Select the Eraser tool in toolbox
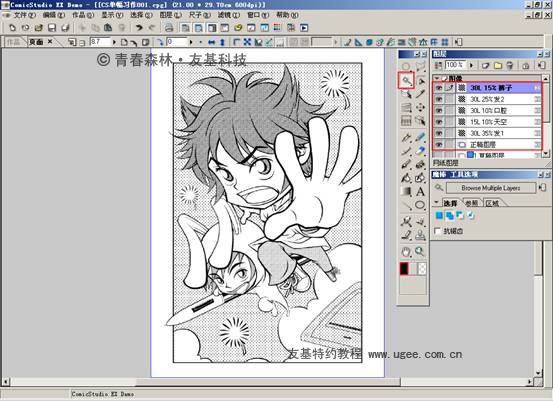Viewport: 553px width, 401px height. [x=420, y=151]
